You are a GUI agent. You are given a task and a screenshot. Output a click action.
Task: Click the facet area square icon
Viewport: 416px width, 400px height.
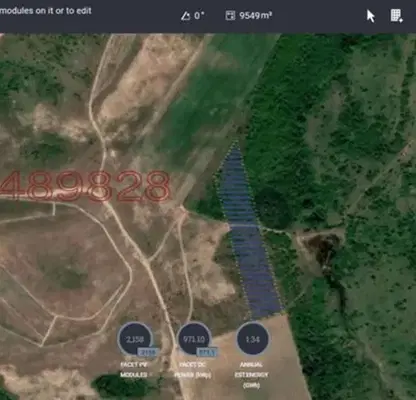[x=230, y=15]
